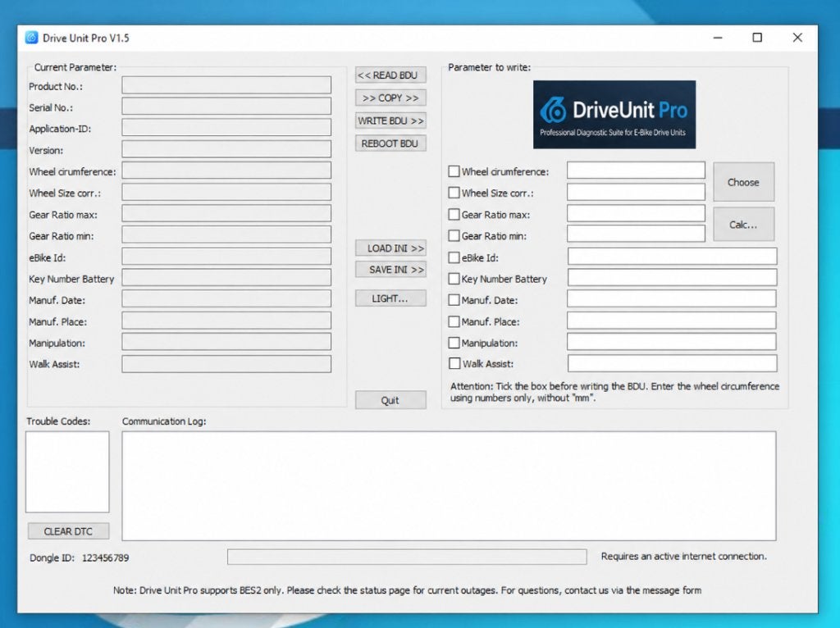The image size is (840, 628).
Task: Click the Quit button
Action: pyautogui.click(x=390, y=400)
